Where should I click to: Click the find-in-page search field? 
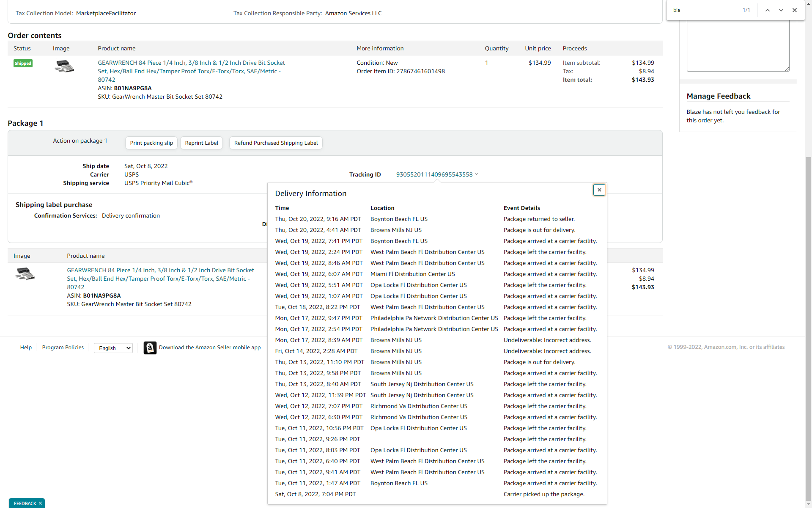704,10
